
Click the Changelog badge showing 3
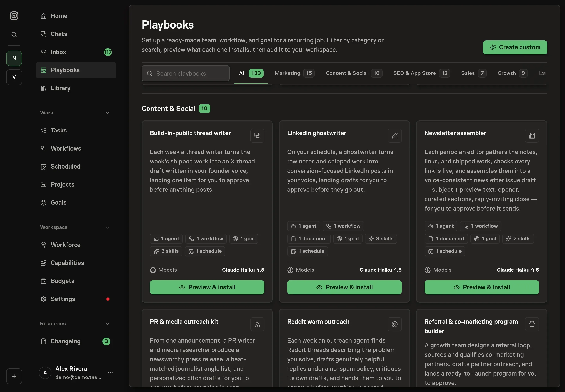(106, 341)
